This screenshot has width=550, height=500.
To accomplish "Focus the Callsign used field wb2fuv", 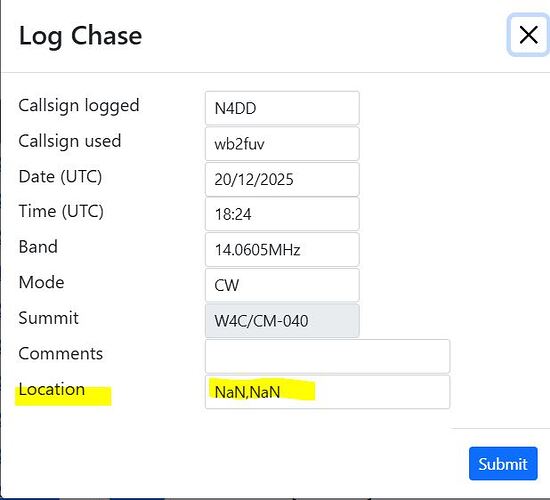I will [x=282, y=144].
